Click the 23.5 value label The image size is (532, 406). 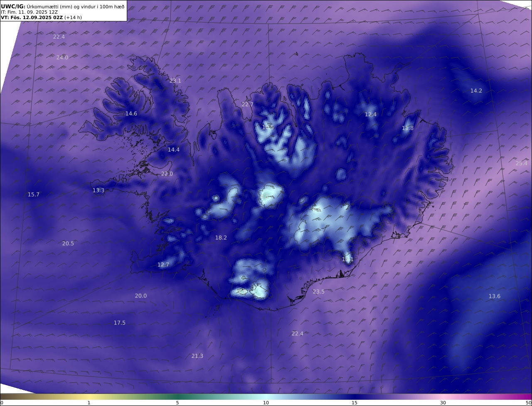(319, 291)
